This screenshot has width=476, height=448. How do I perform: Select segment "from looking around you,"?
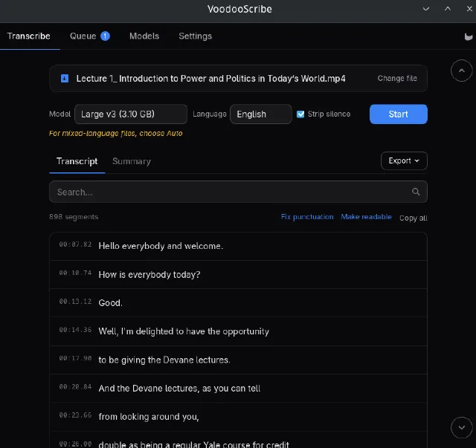[x=238, y=417]
